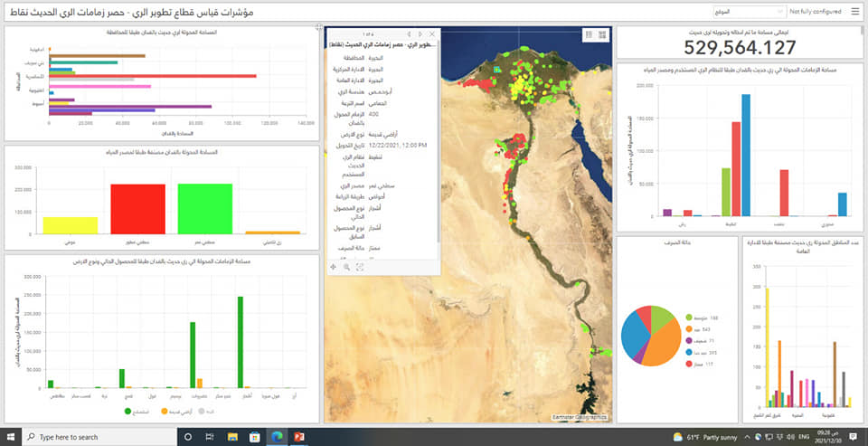Viewport: 868px width, 446px height.
Task: Close the map feature popup
Action: pos(432,33)
